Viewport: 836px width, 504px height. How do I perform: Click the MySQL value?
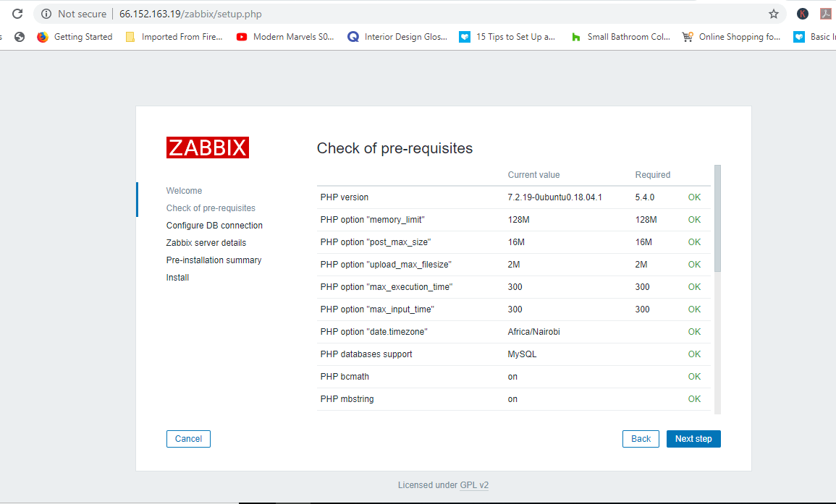(x=522, y=354)
